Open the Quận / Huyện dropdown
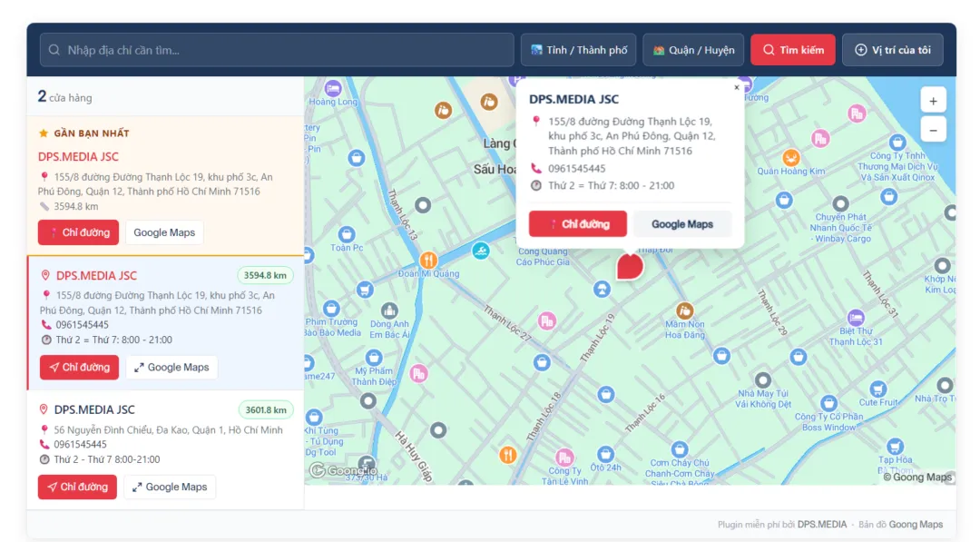This screenshot has width=980, height=542. 693,50
